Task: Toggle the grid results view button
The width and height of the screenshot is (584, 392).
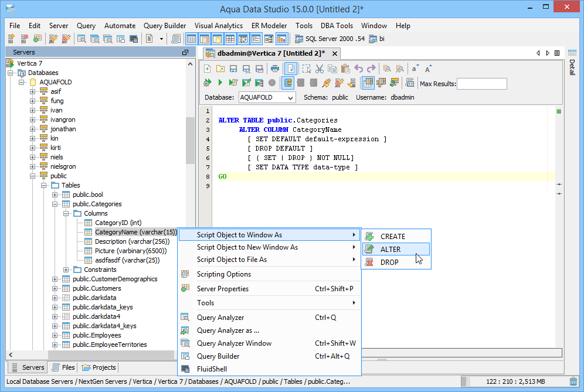Action: pyautogui.click(x=368, y=83)
